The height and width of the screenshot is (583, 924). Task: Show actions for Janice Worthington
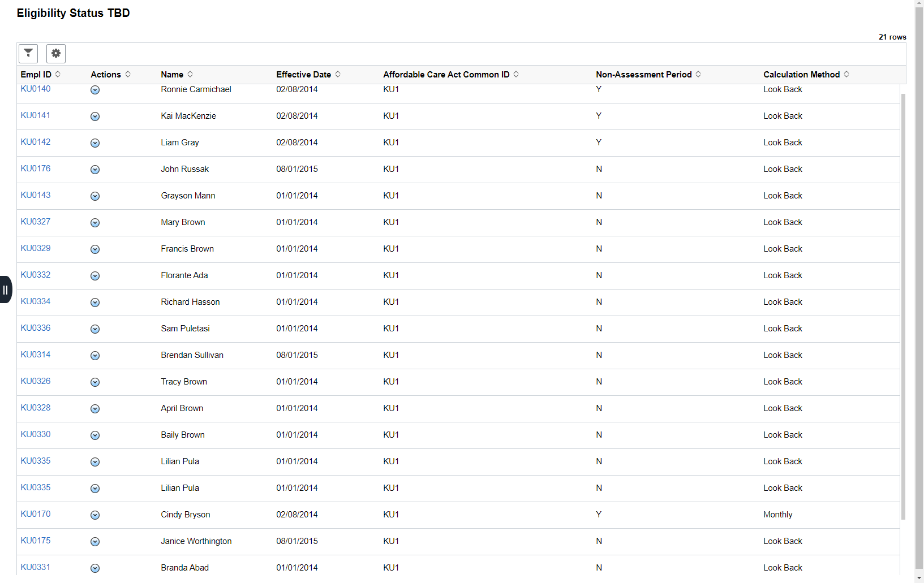(x=95, y=542)
